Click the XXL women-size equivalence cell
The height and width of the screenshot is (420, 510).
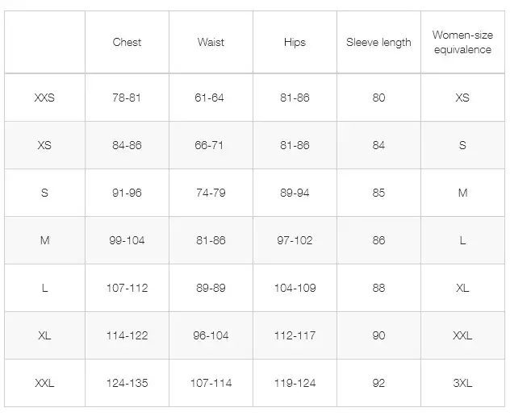[x=462, y=335]
